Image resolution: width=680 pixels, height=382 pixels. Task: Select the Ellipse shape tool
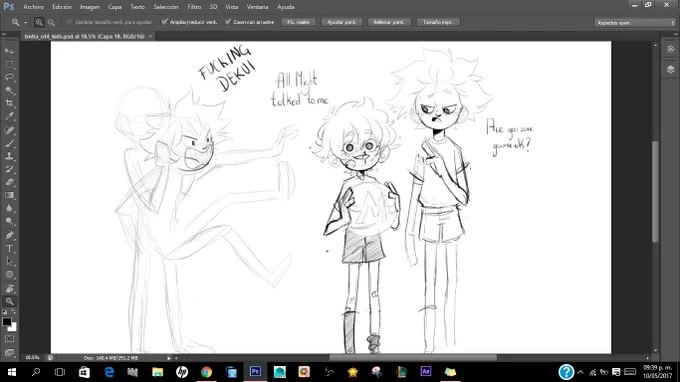pos(10,274)
